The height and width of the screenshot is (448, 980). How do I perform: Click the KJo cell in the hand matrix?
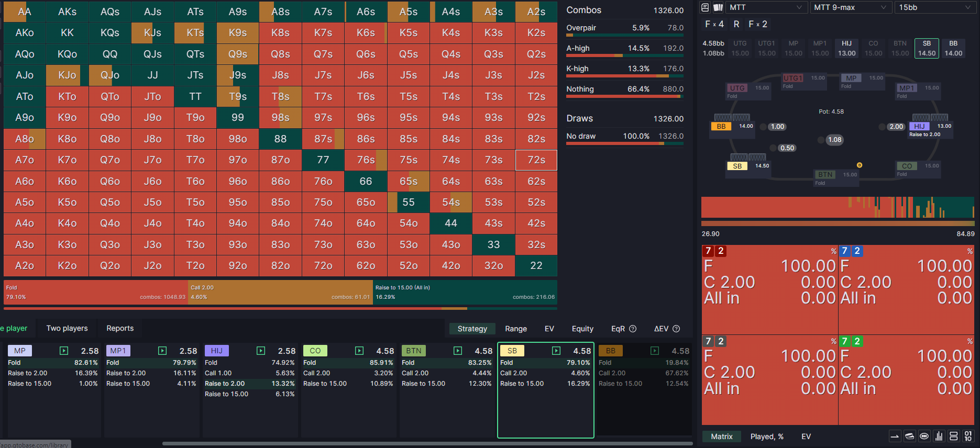tap(67, 75)
